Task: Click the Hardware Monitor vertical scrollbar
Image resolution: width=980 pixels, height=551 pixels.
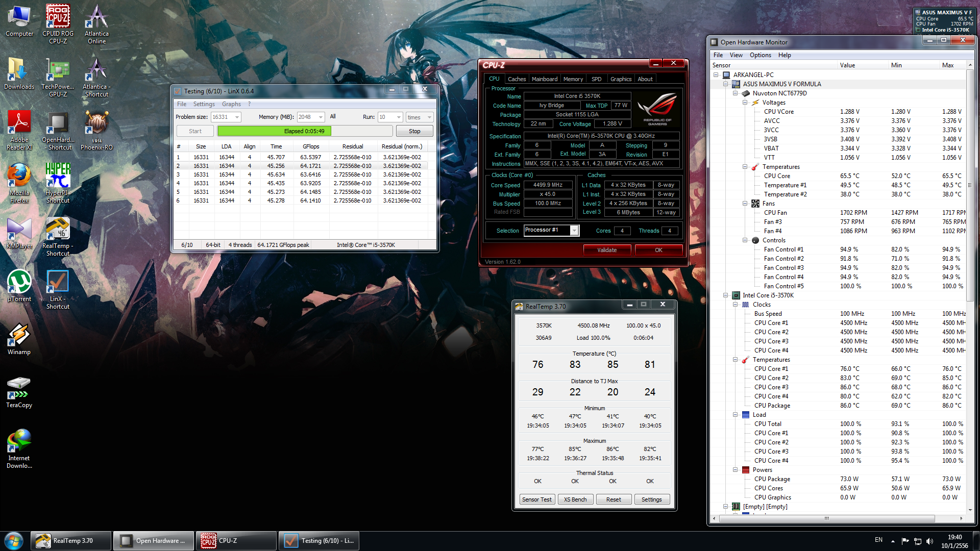Action: [970, 287]
